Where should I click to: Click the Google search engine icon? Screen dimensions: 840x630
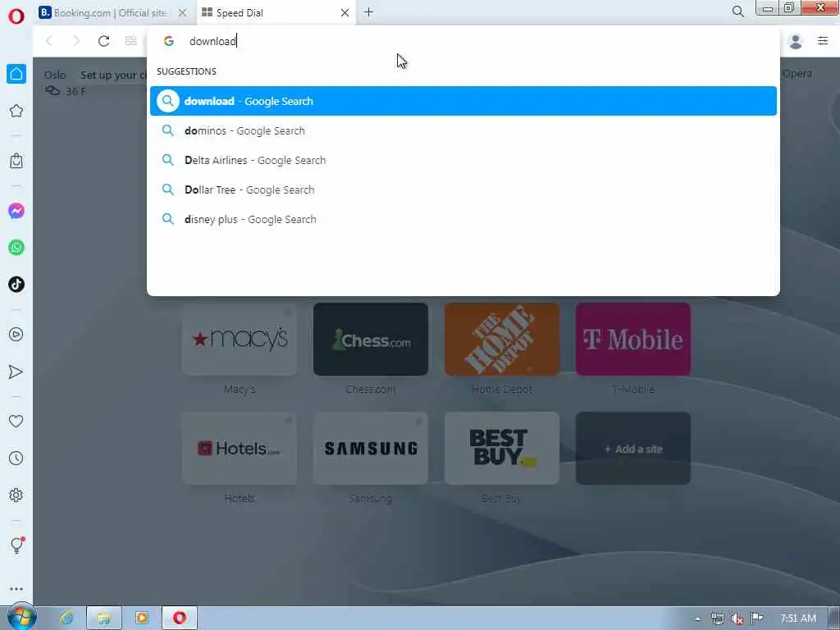click(169, 41)
